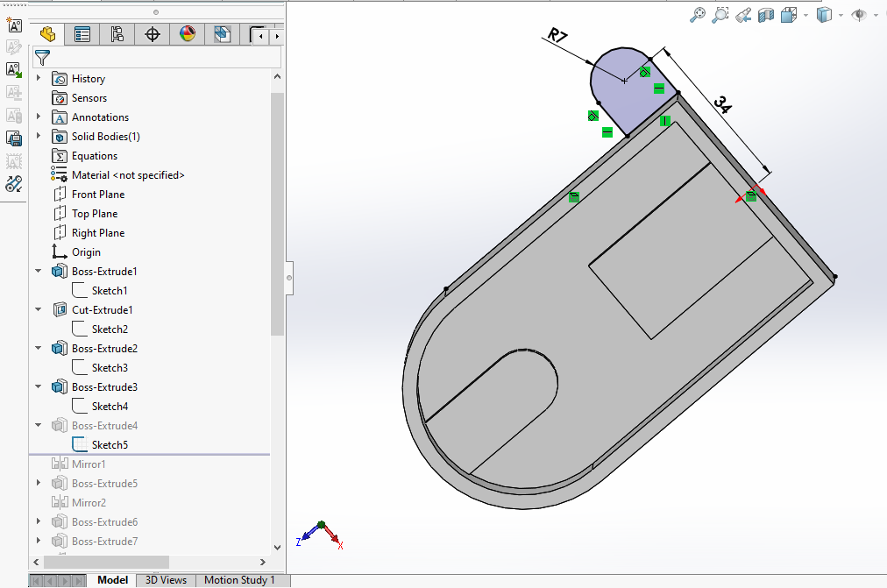
Task: Expand the History folder
Action: [x=39, y=79]
